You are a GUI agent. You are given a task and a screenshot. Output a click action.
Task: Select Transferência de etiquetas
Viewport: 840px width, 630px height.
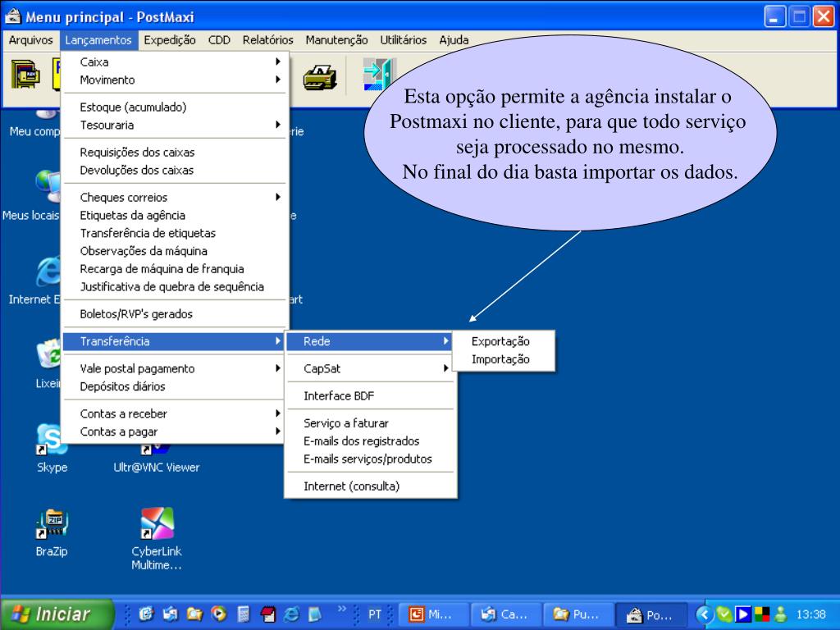174,233
